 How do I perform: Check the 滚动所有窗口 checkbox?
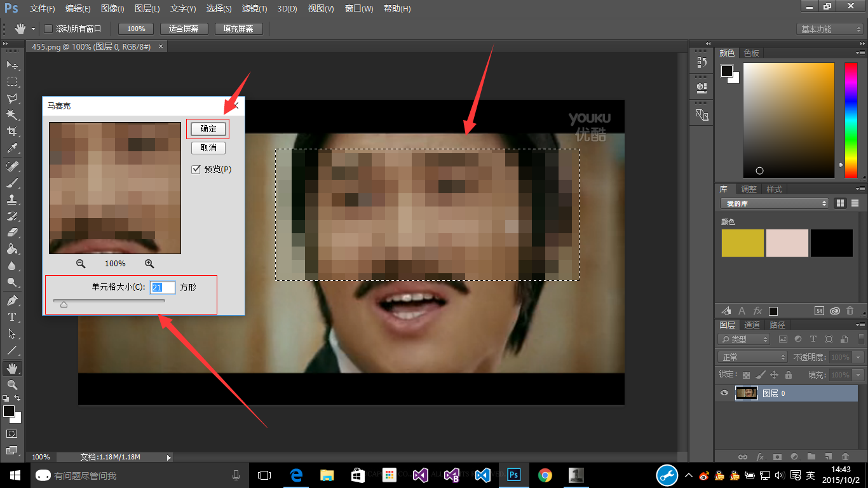click(x=48, y=29)
